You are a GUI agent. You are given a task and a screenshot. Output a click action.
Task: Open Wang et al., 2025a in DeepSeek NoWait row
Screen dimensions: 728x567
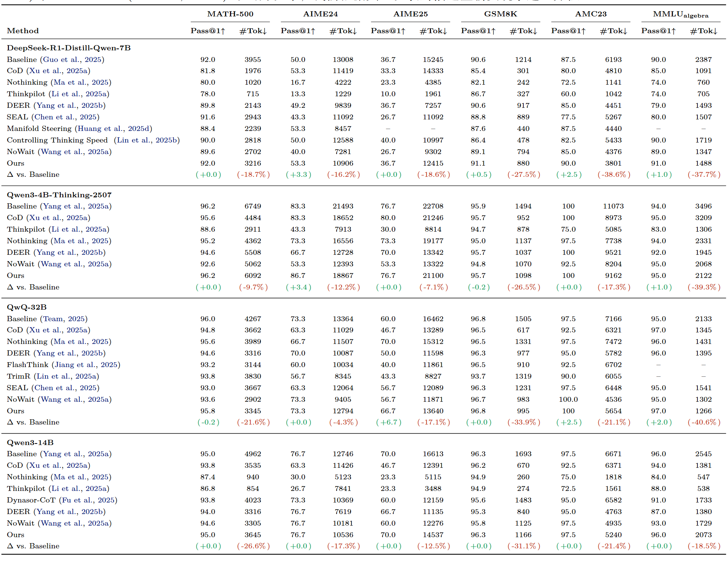coord(75,151)
